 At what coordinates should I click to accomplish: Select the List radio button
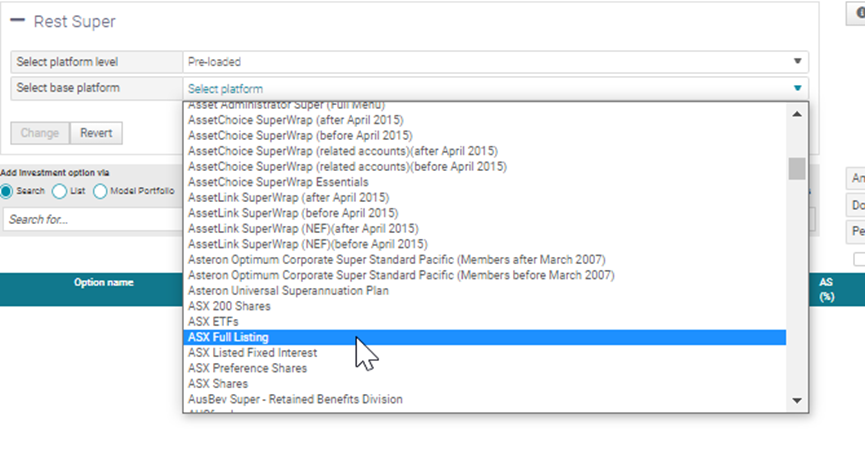click(59, 191)
